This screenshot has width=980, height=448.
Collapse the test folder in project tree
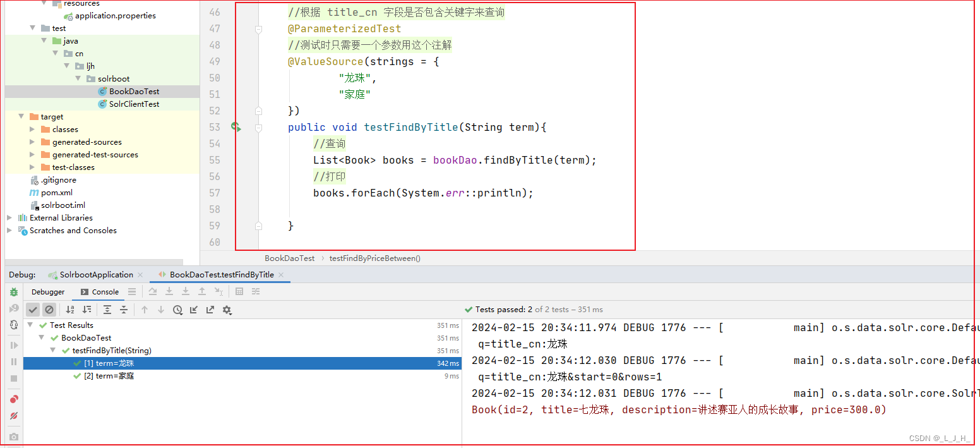coord(33,28)
